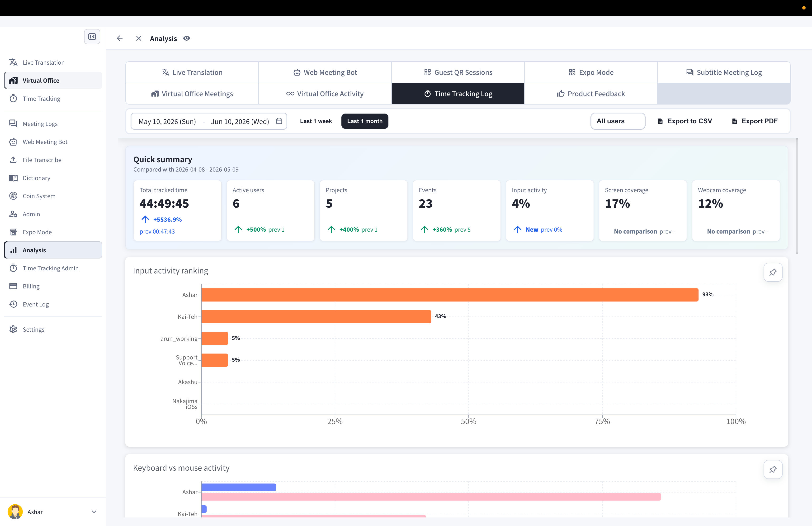Open Expo Mode in the sidebar
812x526 pixels.
(53, 232)
